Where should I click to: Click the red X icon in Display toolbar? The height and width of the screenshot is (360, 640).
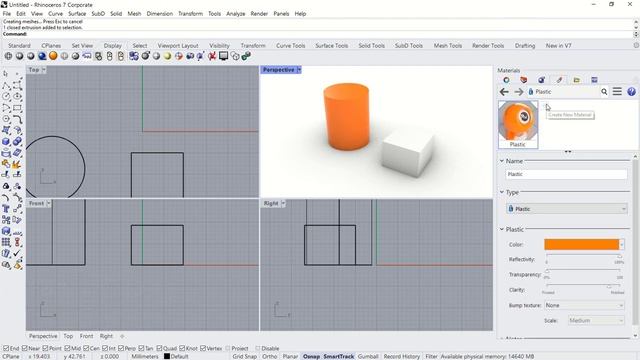(x=212, y=56)
